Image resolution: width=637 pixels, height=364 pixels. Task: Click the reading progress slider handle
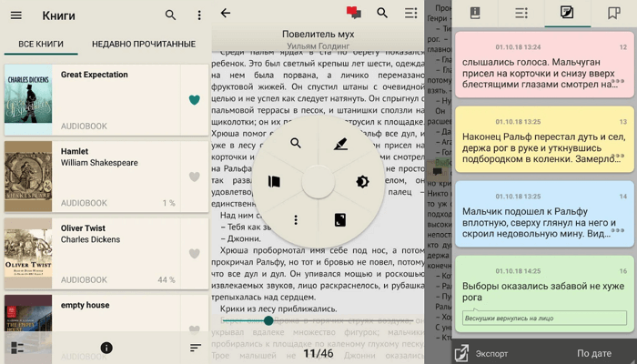(268, 320)
